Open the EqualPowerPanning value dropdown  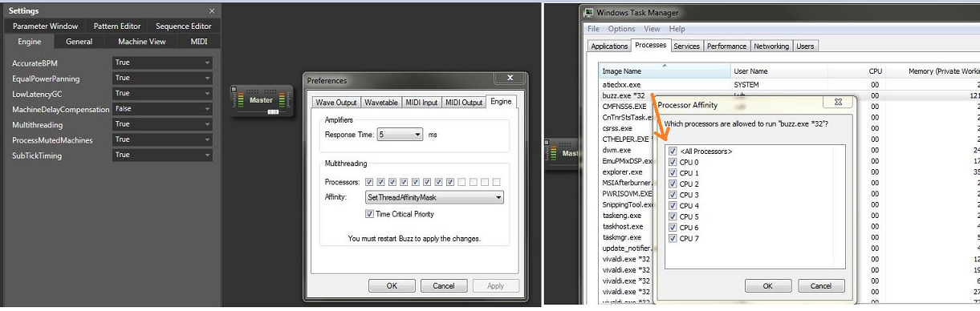pos(163,78)
